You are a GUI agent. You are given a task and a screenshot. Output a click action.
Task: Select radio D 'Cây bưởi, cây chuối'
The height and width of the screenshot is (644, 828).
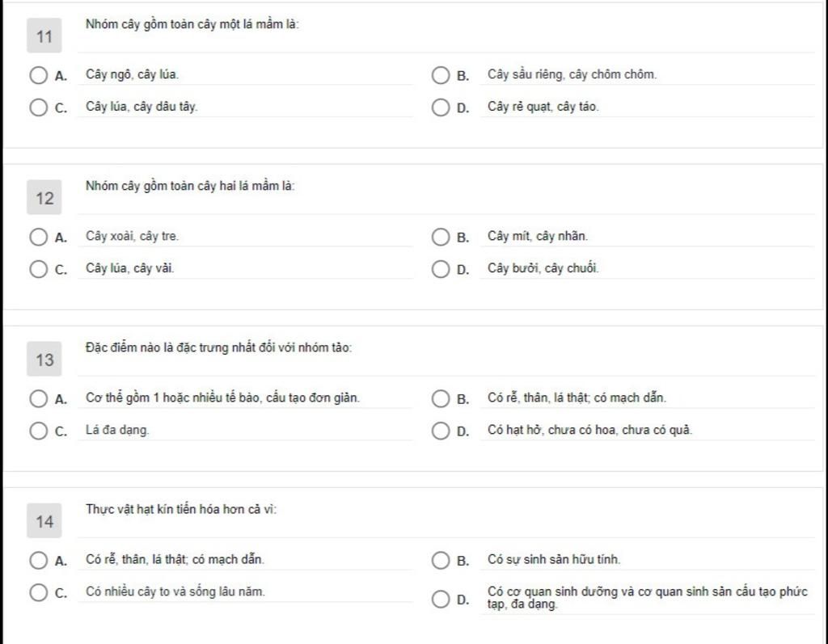point(440,269)
